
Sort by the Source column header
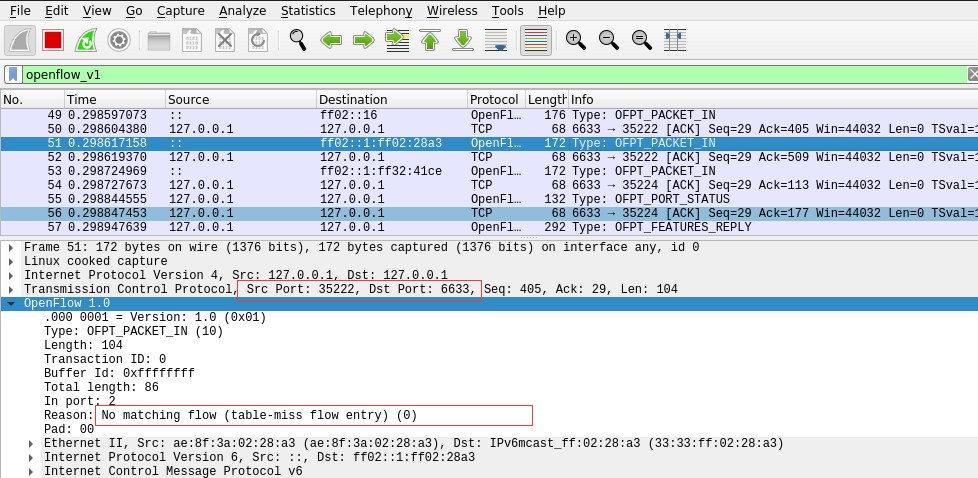click(241, 100)
